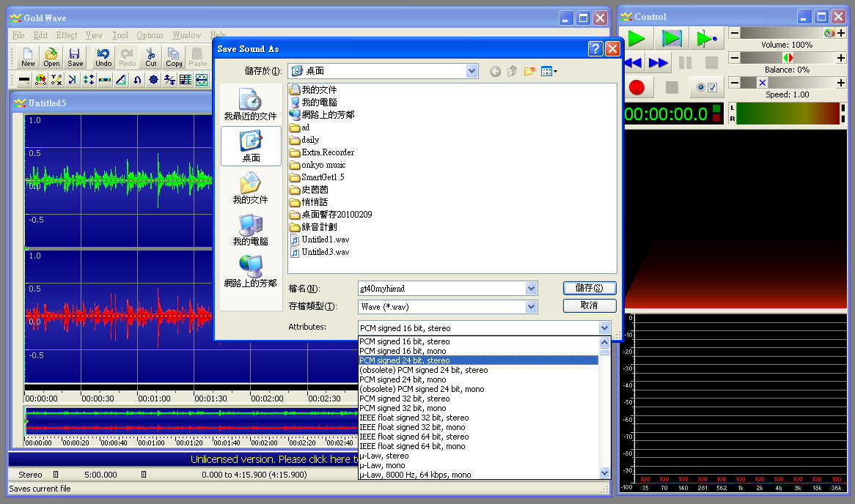Click the Up one level folder icon
Image resolution: width=855 pixels, height=504 pixels.
(x=512, y=71)
